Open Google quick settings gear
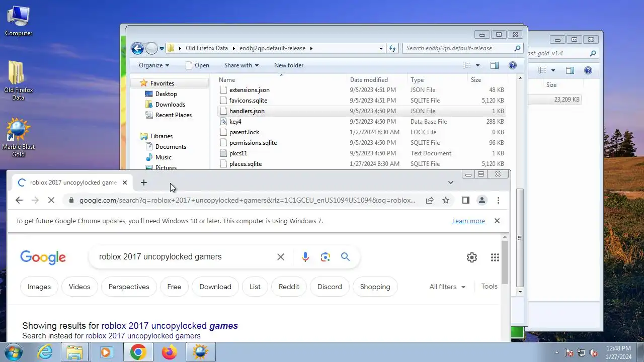This screenshot has height=362, width=644. tap(472, 257)
